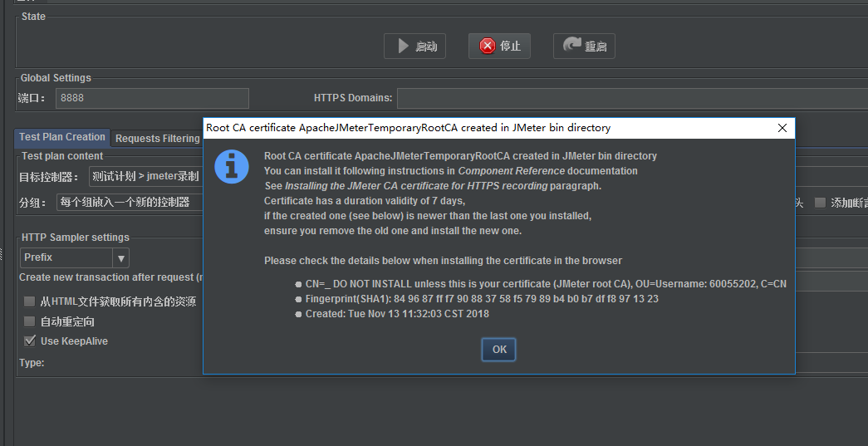
Task: Click the dialog title bar text
Action: click(x=408, y=128)
